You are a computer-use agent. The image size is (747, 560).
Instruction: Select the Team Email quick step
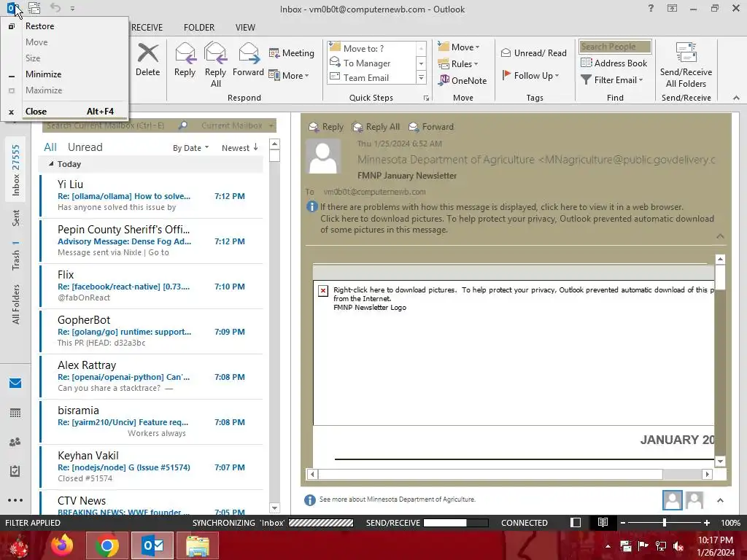coord(373,77)
